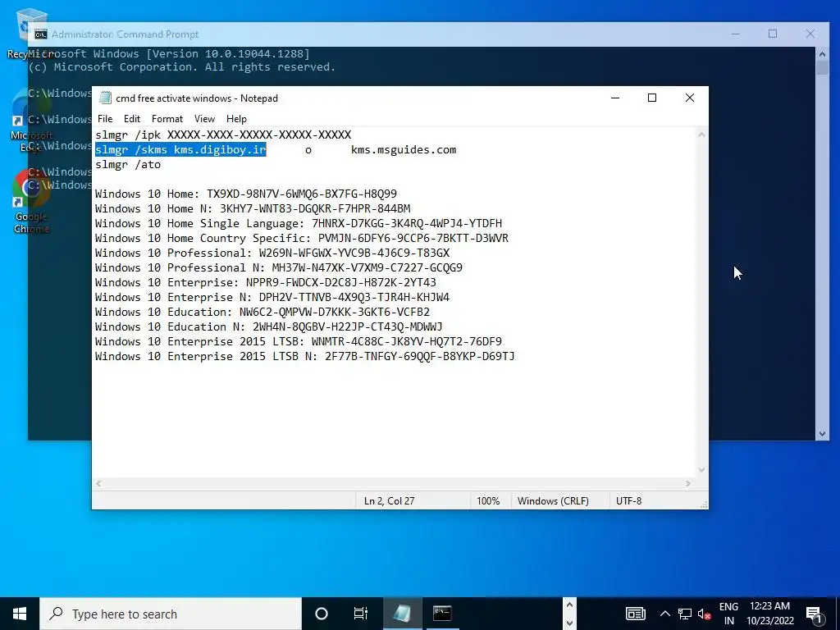Click the Education N key line 2WH4N
The height and width of the screenshot is (630, 840).
[x=269, y=326]
